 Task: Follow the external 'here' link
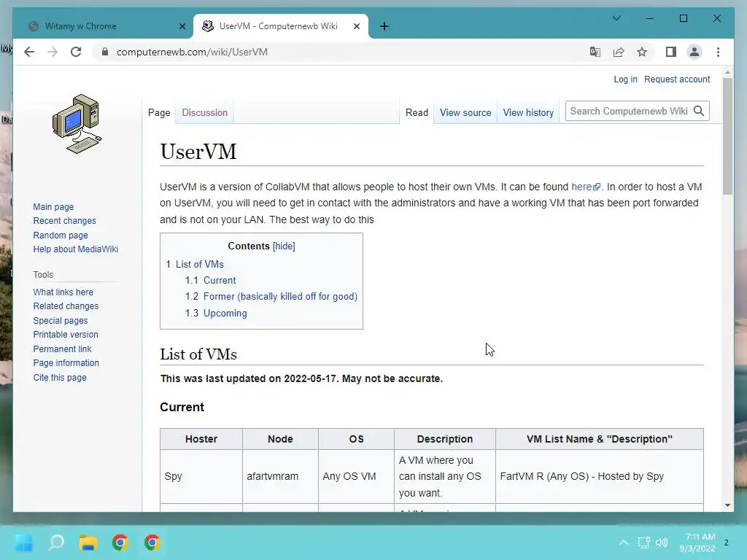coord(586,187)
